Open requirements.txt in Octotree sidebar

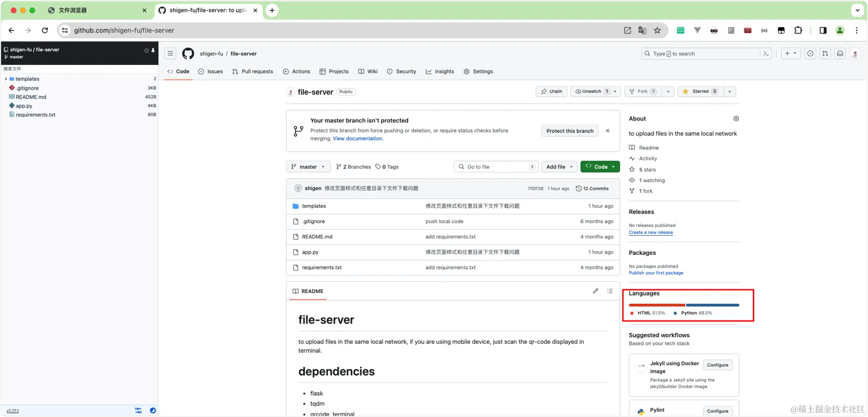pos(35,115)
